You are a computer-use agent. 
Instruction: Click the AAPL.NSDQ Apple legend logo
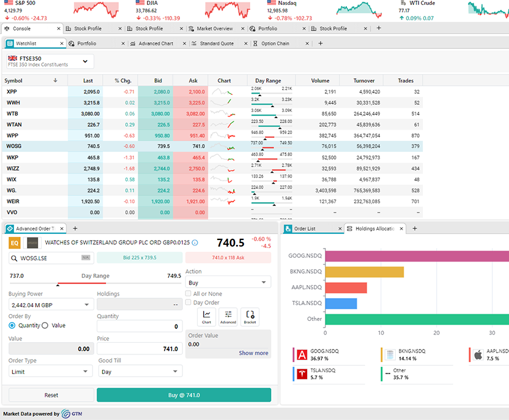(478, 354)
